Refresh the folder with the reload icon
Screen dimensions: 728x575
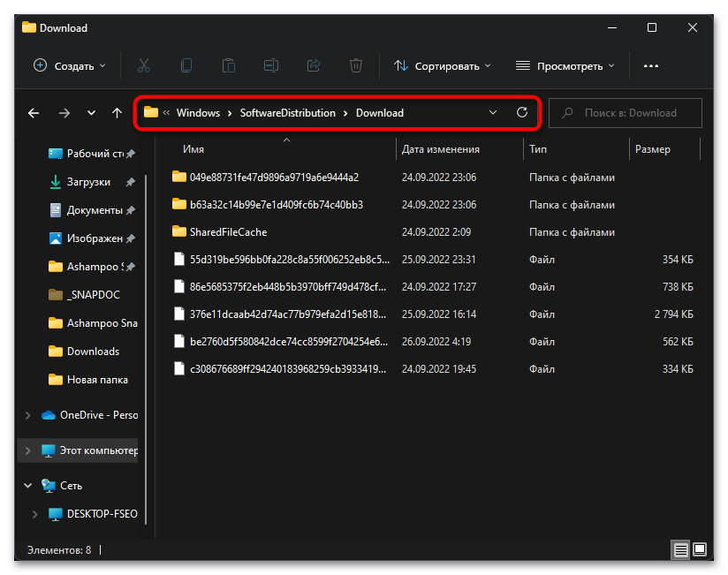(522, 112)
